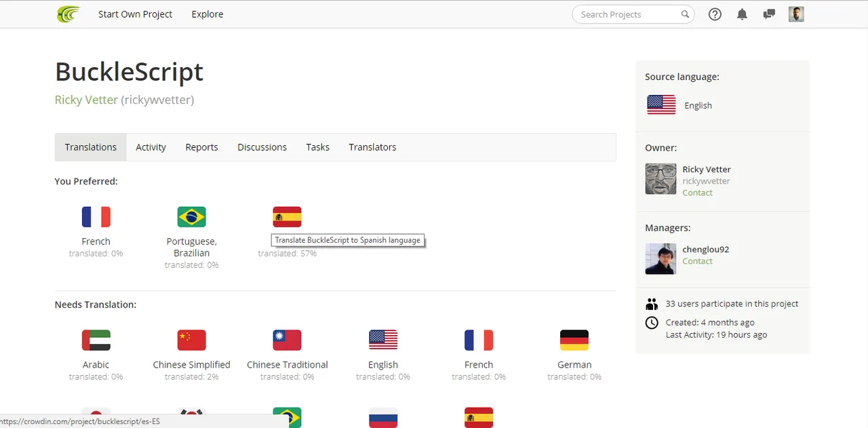Click the search magnifier icon
The width and height of the screenshot is (868, 428).
click(685, 14)
